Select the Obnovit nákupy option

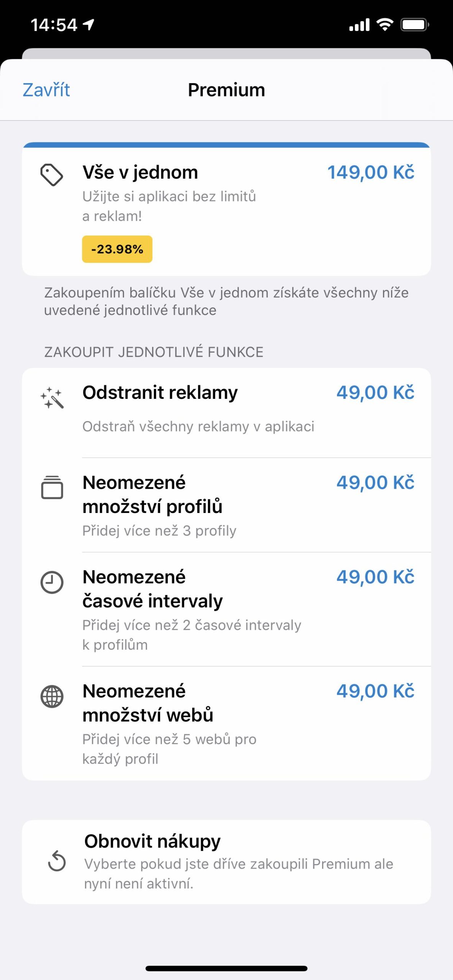(226, 861)
